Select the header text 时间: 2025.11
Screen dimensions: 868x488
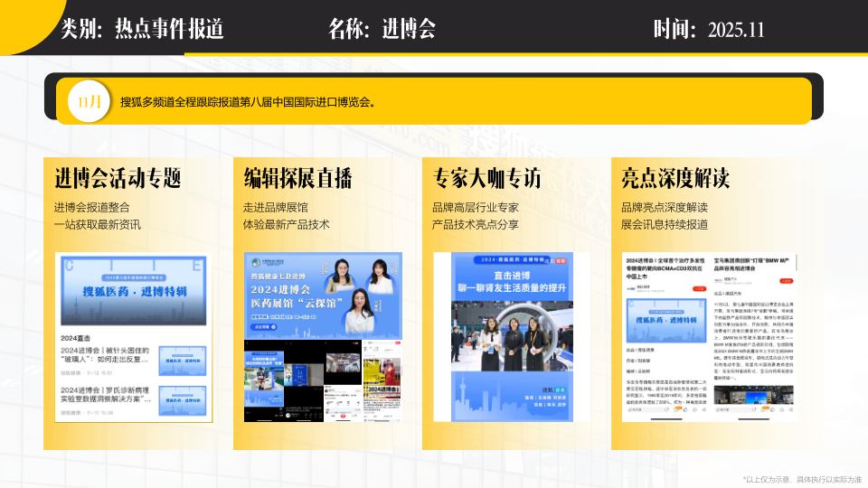[709, 29]
